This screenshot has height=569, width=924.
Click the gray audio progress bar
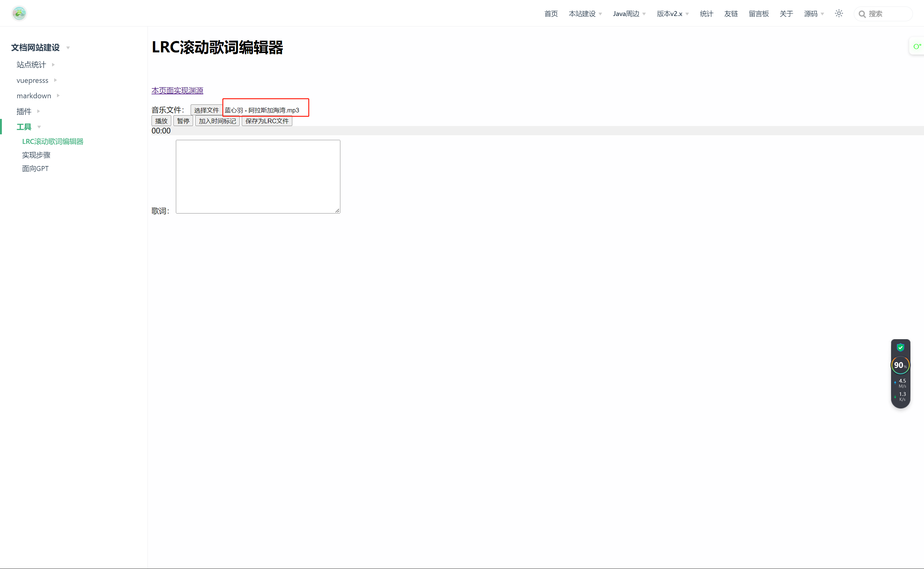pos(527,131)
